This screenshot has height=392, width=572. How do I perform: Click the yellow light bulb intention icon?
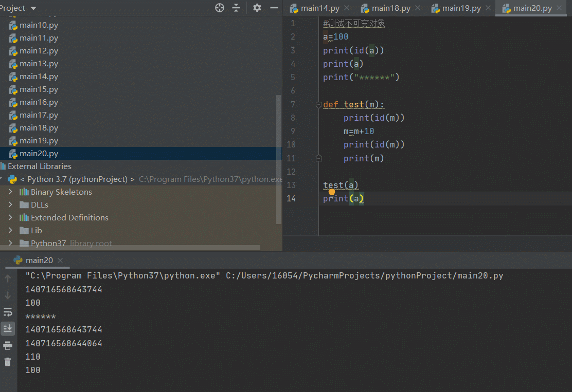pyautogui.click(x=332, y=192)
